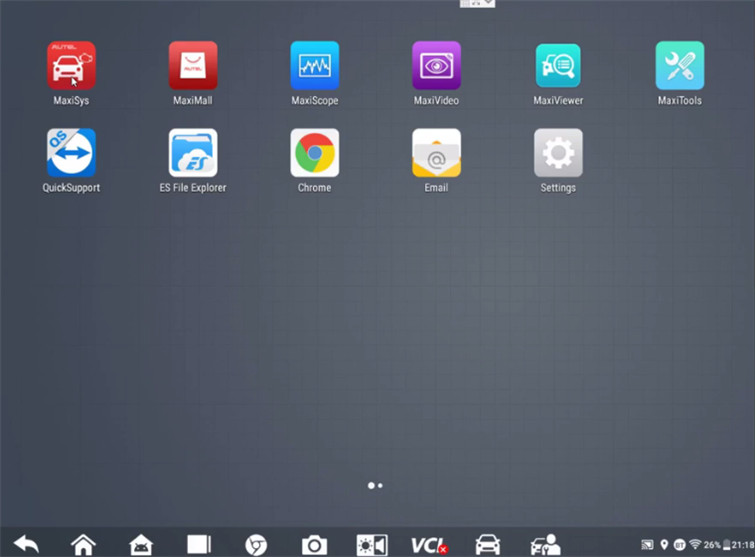Tap the Android home icon in bottom bar

(x=141, y=545)
